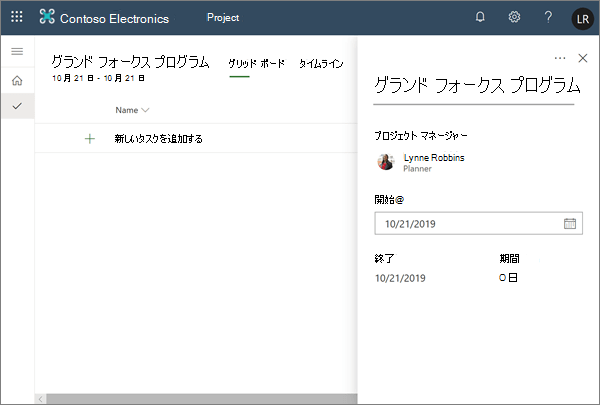The image size is (600, 405).
Task: Click the plus icon to add task
Action: [90, 139]
